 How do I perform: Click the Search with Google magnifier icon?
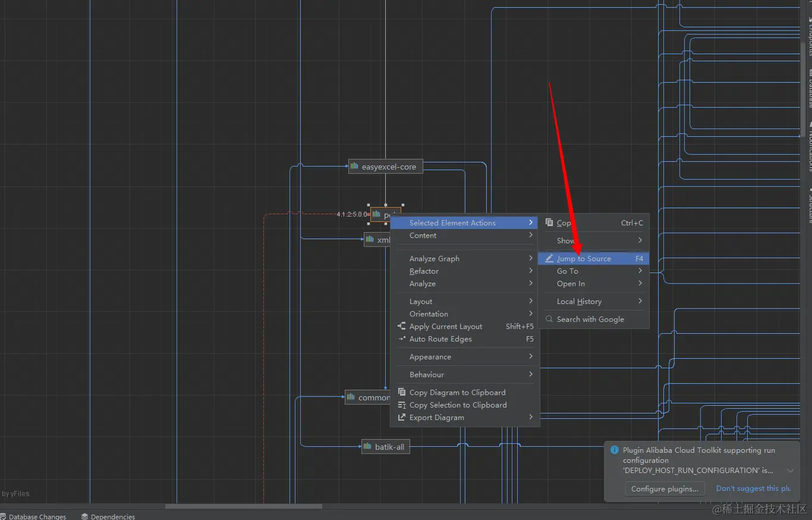click(x=549, y=319)
